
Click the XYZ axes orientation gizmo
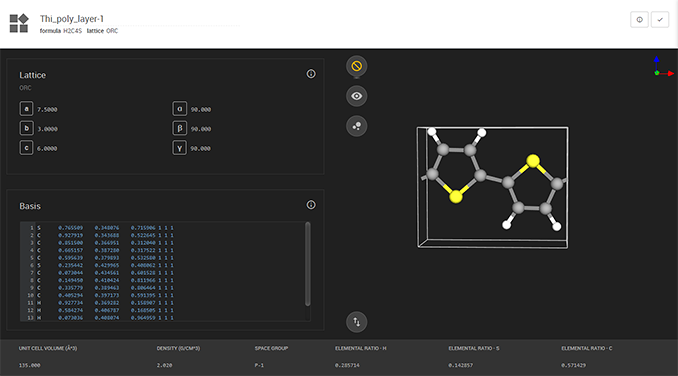663,67
